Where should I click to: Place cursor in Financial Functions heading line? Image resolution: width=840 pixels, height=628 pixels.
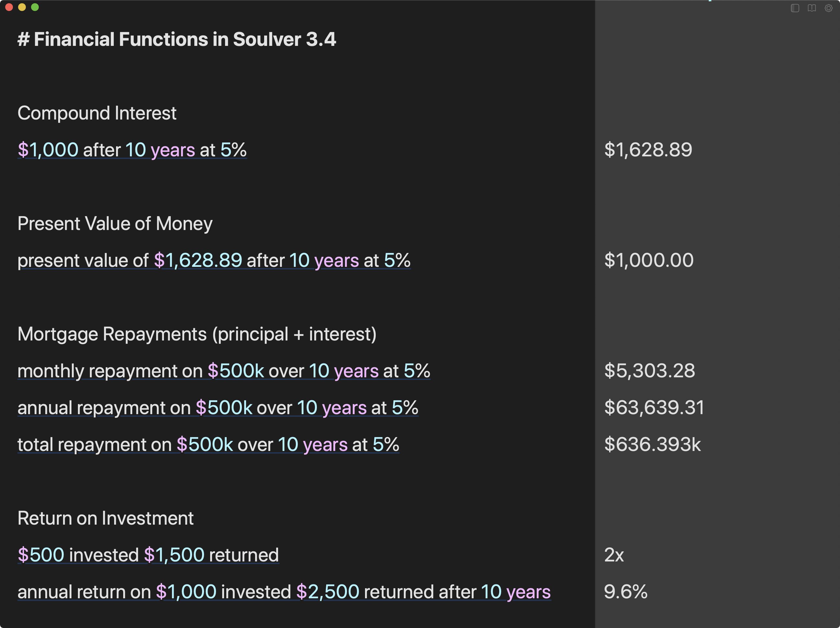click(x=177, y=39)
